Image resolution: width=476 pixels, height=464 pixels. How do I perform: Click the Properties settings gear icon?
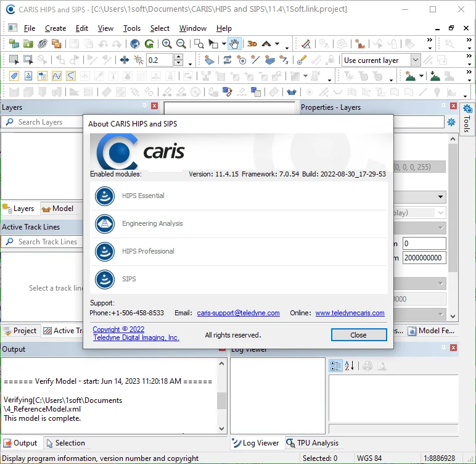coord(451,122)
